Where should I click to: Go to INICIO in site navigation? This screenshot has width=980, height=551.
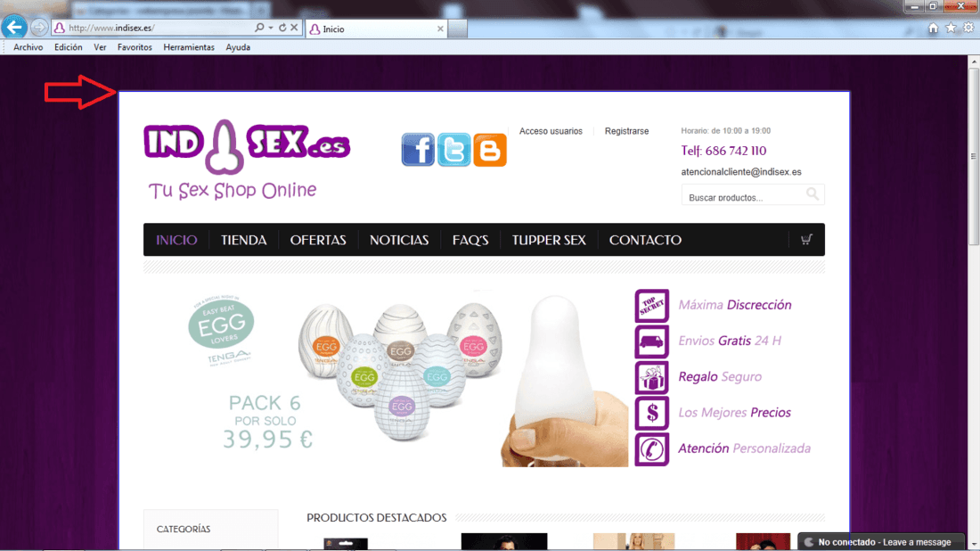(176, 240)
